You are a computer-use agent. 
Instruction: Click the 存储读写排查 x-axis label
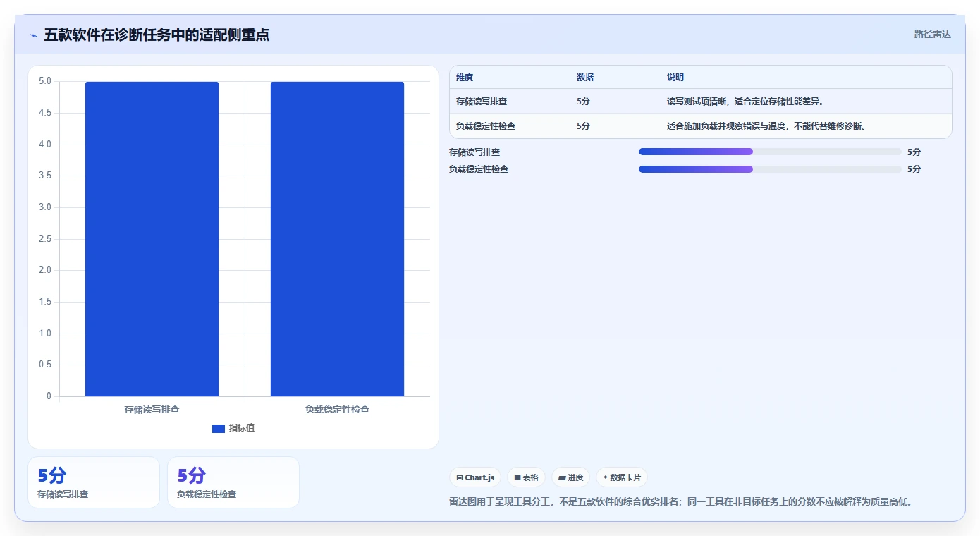click(152, 409)
